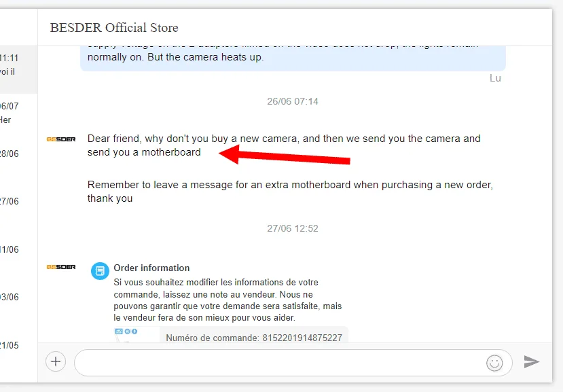The width and height of the screenshot is (563, 392).
Task: Click the blue Order information document icon
Action: (x=100, y=270)
